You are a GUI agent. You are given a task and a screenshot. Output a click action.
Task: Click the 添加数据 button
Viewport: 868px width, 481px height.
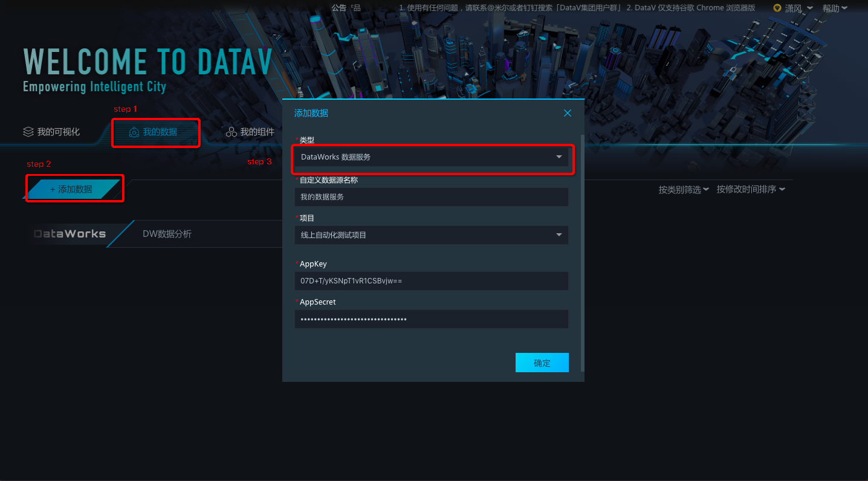pyautogui.click(x=71, y=189)
